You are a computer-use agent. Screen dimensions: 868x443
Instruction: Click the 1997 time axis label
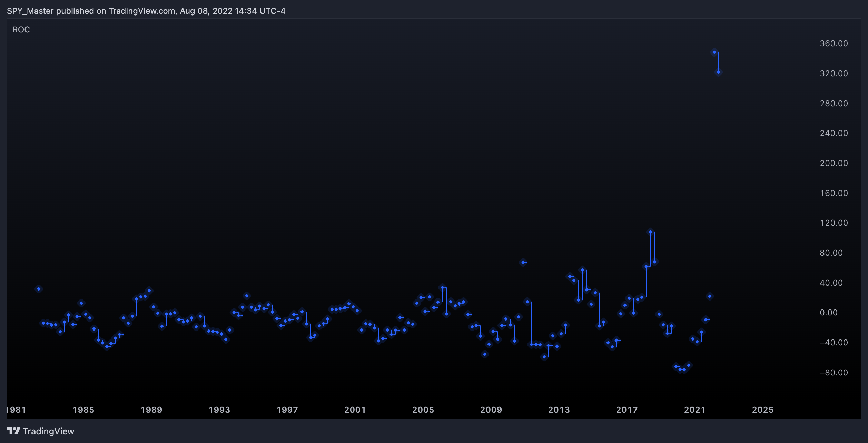click(x=287, y=410)
